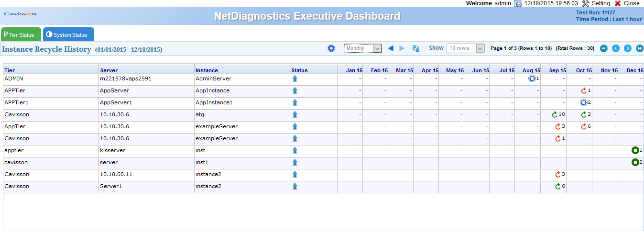Click klsserver inst stop icon in Dec 15

635,150
